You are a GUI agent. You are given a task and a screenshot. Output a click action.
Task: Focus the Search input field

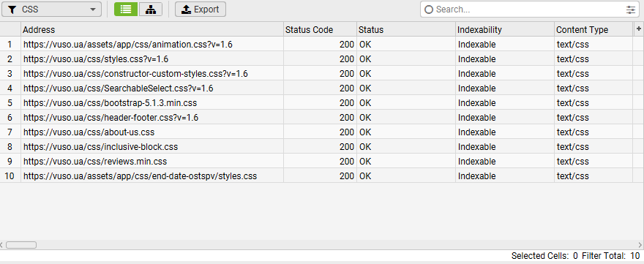coord(529,10)
